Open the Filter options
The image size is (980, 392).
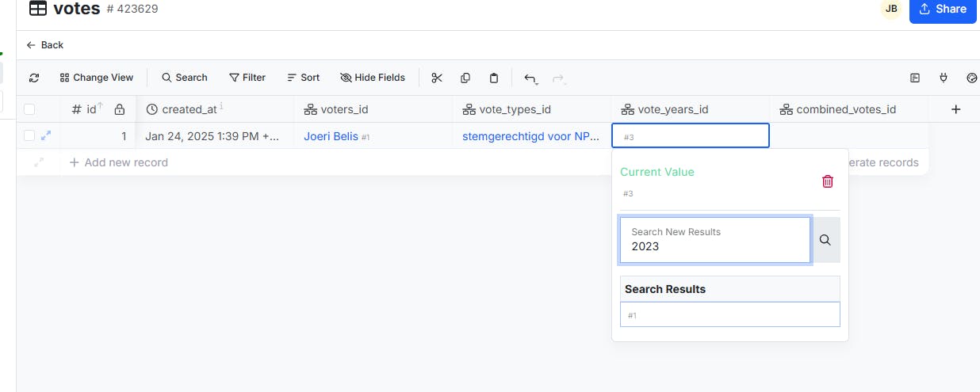pyautogui.click(x=247, y=78)
